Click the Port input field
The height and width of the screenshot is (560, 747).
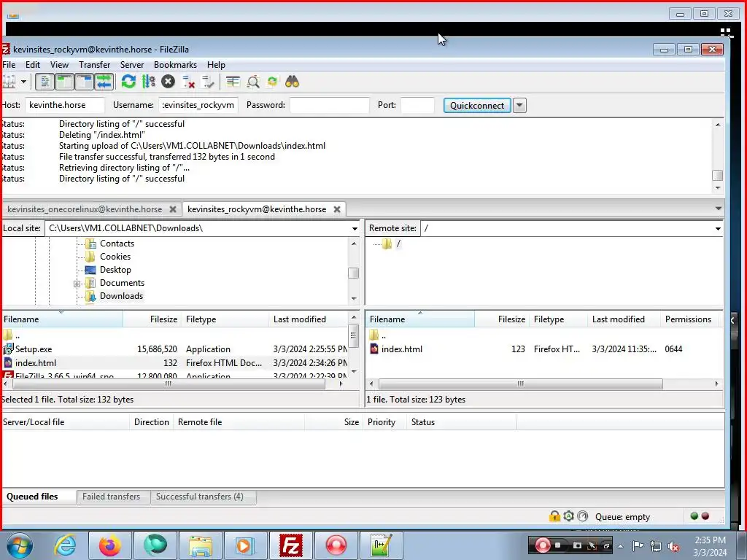[x=417, y=105]
